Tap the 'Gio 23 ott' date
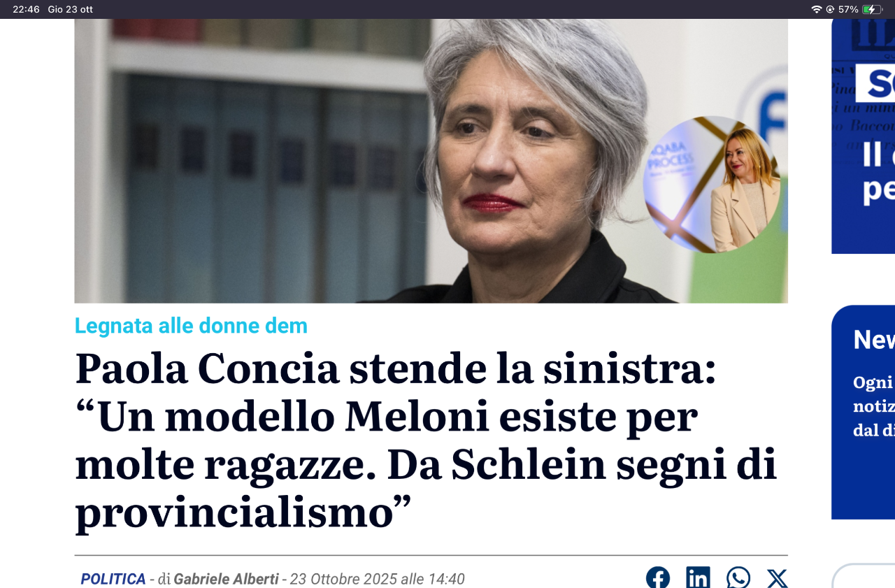 70,9
